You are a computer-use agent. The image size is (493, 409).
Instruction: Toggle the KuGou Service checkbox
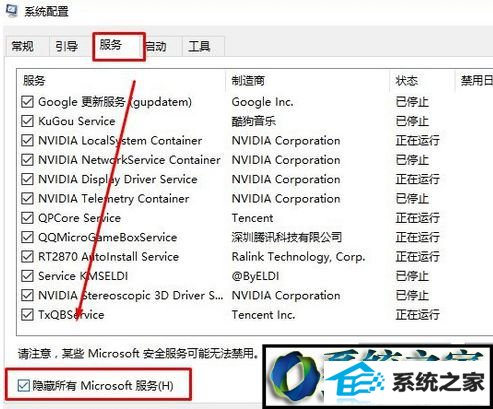click(x=27, y=121)
